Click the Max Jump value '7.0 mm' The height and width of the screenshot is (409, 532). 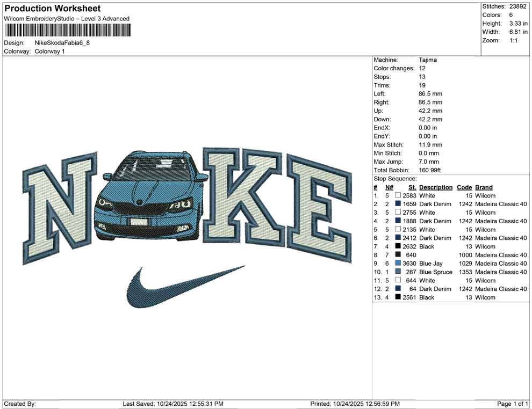click(429, 162)
